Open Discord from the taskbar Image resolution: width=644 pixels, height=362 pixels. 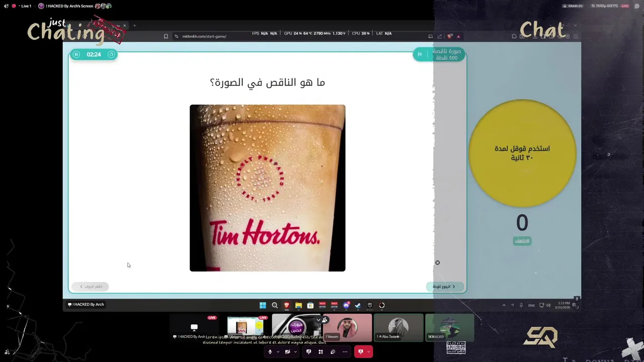[346, 305]
